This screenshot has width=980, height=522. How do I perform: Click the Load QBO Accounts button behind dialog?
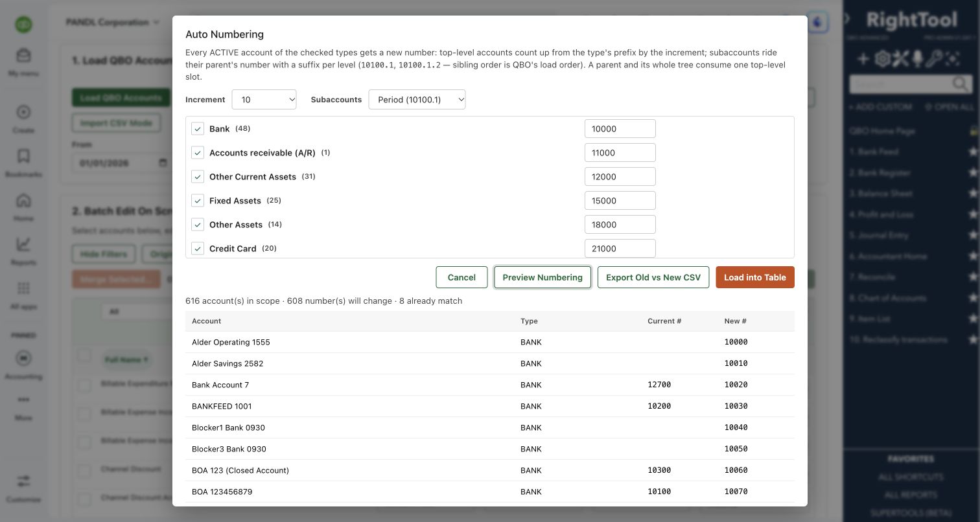pyautogui.click(x=121, y=98)
